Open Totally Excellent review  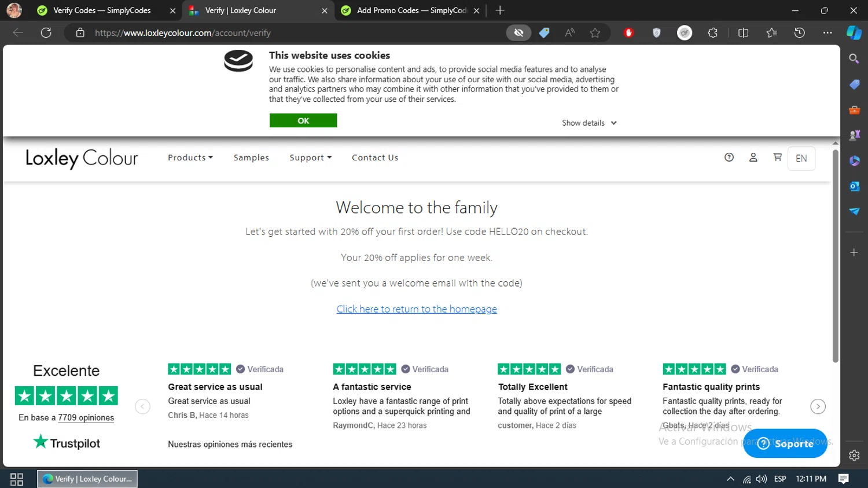[533, 387]
